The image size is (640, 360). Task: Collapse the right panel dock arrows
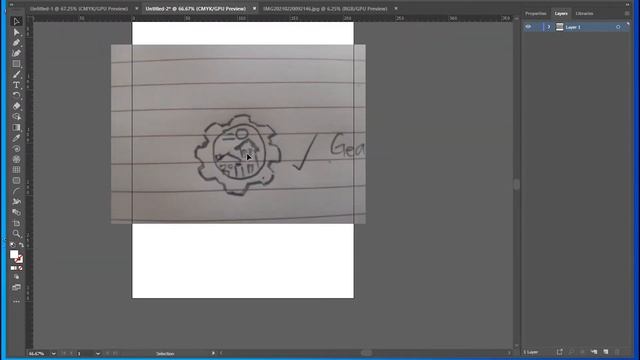coord(627,4)
